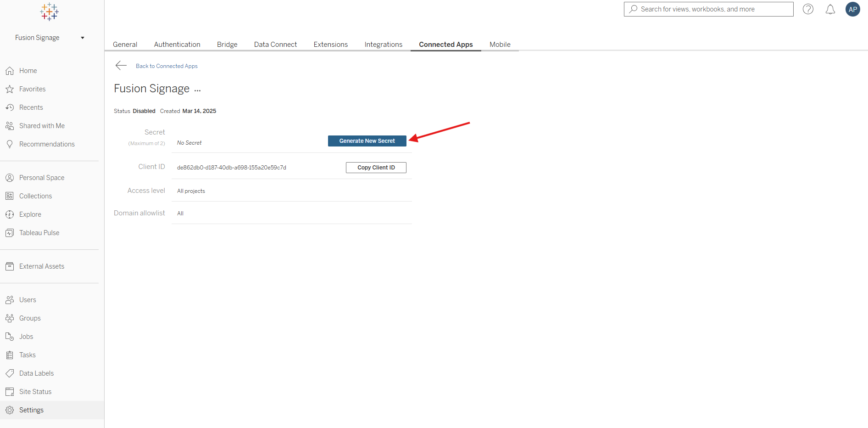Click the Shared with Me people icon
This screenshot has height=428, width=868.
pyautogui.click(x=10, y=126)
